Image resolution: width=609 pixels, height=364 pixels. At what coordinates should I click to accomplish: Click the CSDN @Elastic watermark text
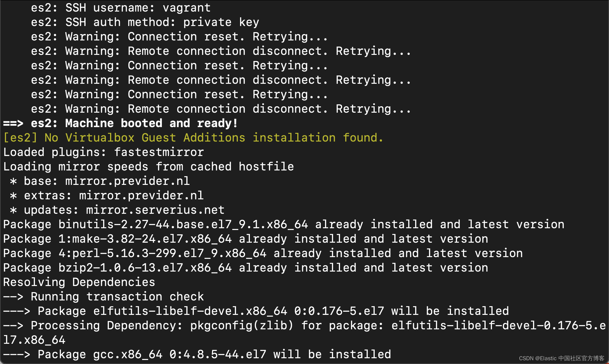561,358
